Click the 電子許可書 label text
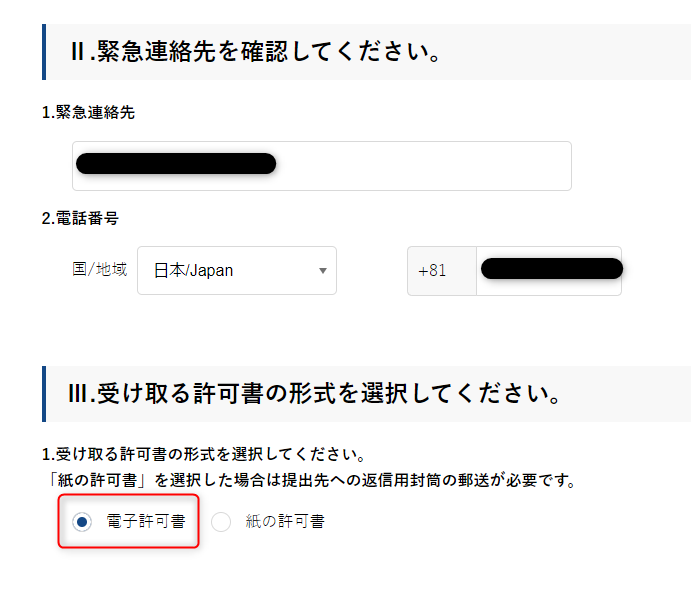This screenshot has width=691, height=589. [x=145, y=521]
